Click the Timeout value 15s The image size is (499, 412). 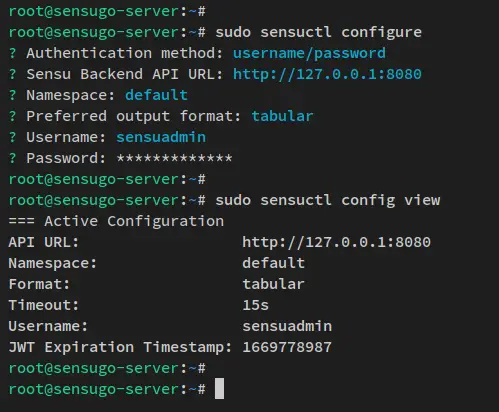pyautogui.click(x=256, y=305)
